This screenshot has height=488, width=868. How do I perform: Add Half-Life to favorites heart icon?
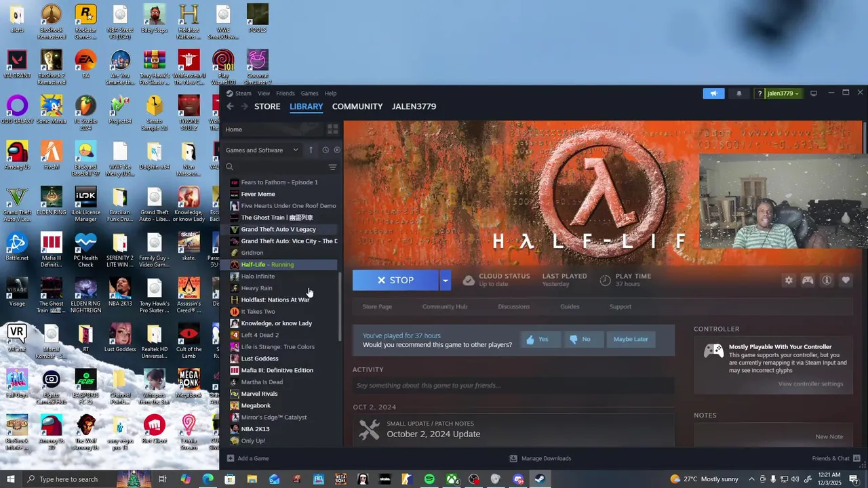tap(846, 280)
